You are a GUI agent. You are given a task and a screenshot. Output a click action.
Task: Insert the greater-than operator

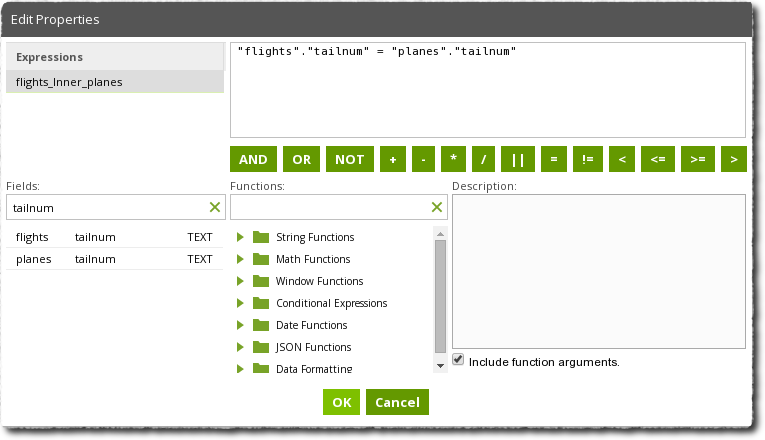click(734, 159)
